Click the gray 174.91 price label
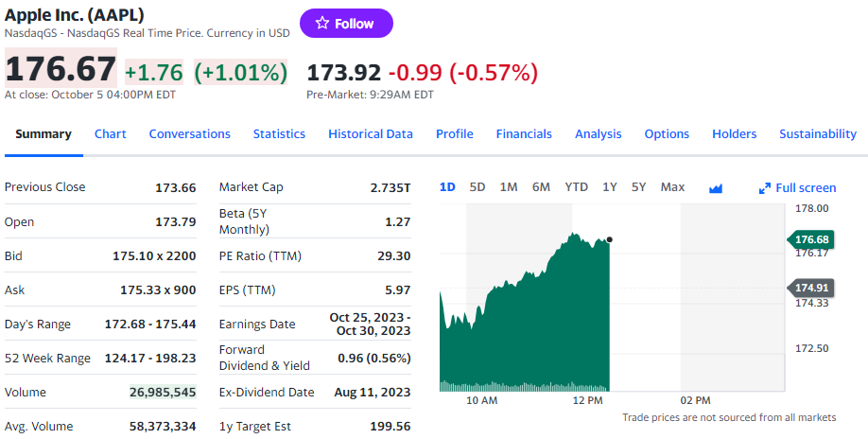 click(811, 288)
